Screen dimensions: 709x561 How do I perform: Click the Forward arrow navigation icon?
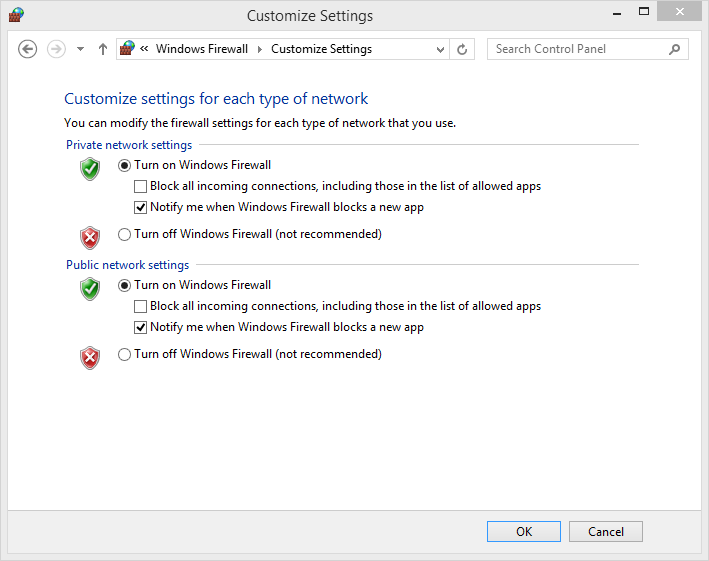coord(56,49)
